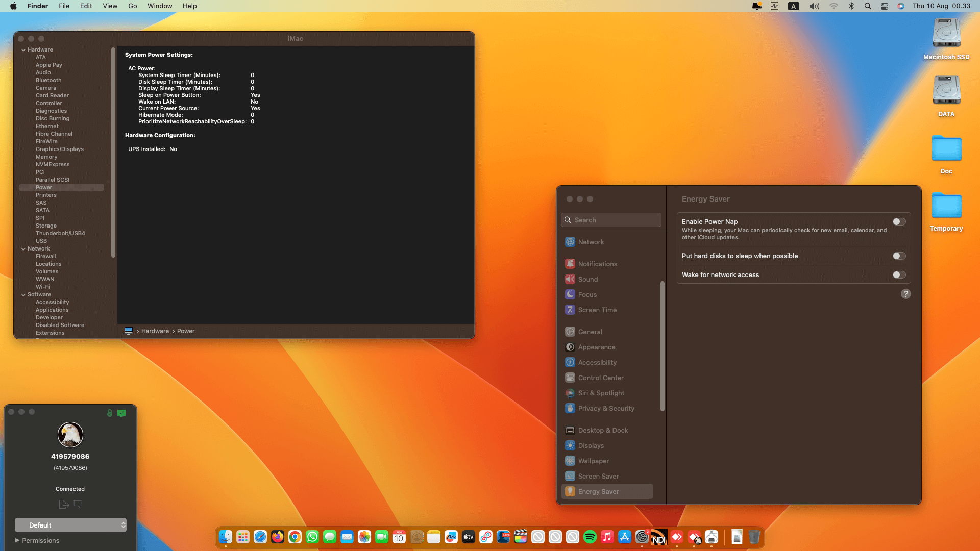Select Graphics/Displays in the sidebar
The height and width of the screenshot is (551, 980).
point(59,149)
